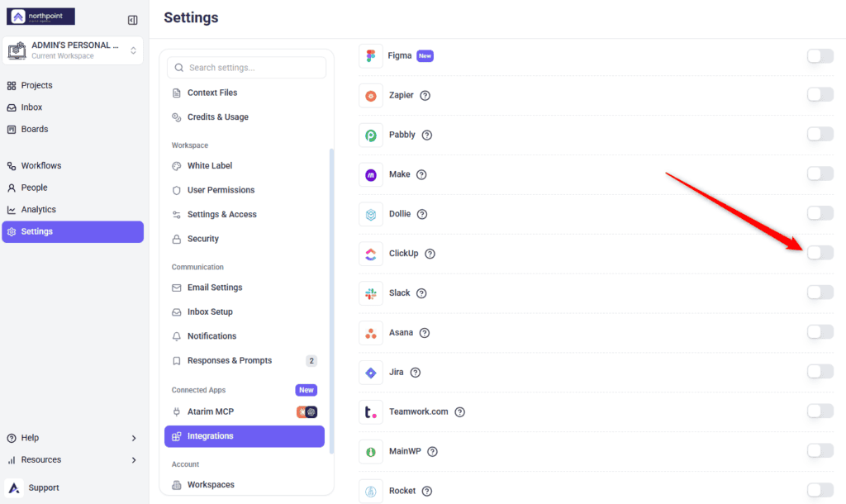This screenshot has width=846, height=504.
Task: Open Atarim MCP connected app
Action: pos(245,411)
